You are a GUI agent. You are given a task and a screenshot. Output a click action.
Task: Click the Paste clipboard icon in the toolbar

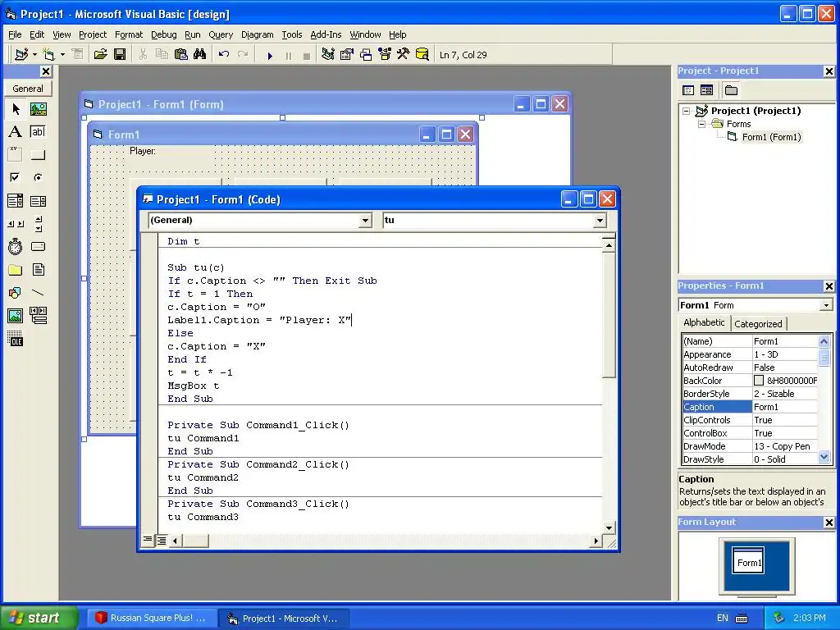181,55
